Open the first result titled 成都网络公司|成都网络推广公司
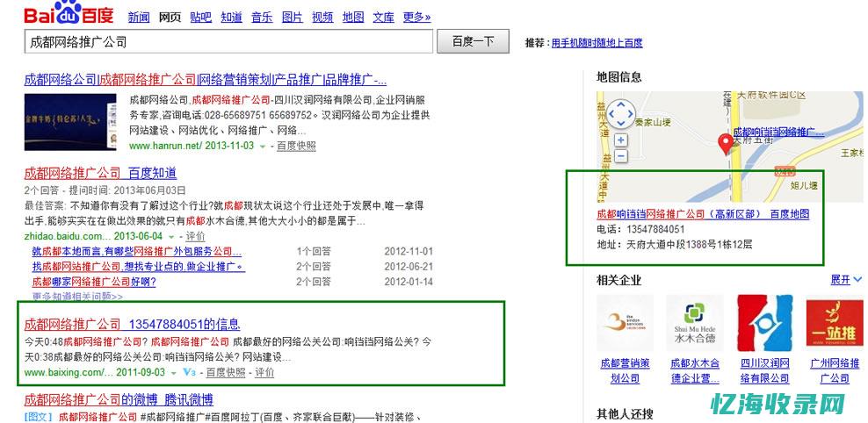Screen dimensions: 868x423 tap(206, 80)
